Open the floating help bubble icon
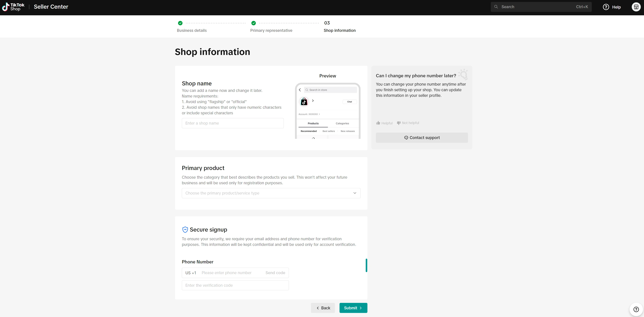644x317 pixels. 636,309
